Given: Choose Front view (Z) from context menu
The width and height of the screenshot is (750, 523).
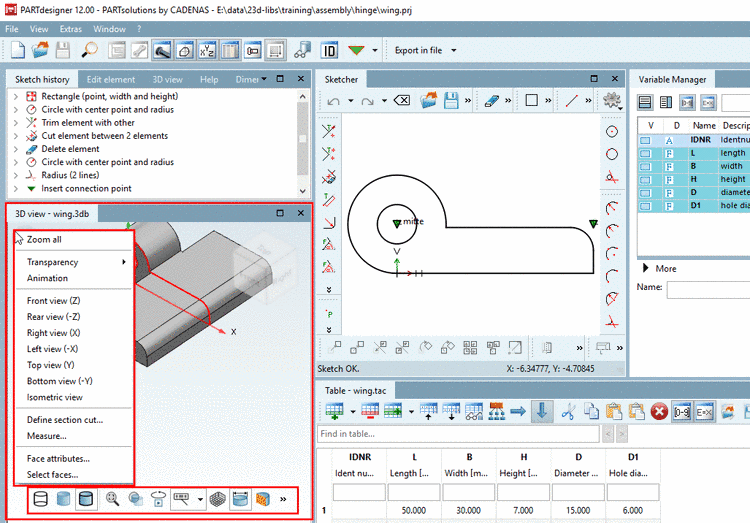Looking at the screenshot, I should click(74, 301).
